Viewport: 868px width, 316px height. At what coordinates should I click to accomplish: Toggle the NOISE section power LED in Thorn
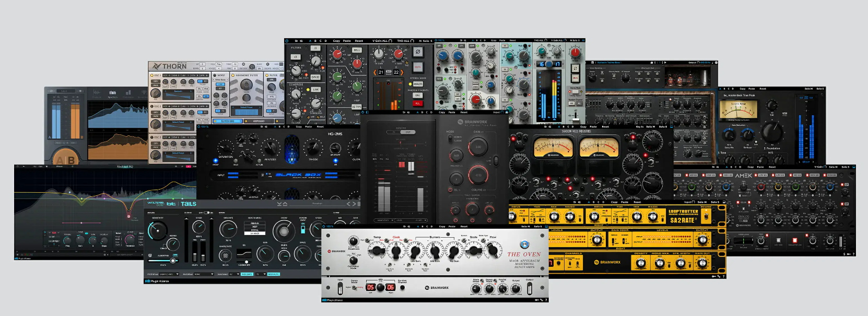215,75
